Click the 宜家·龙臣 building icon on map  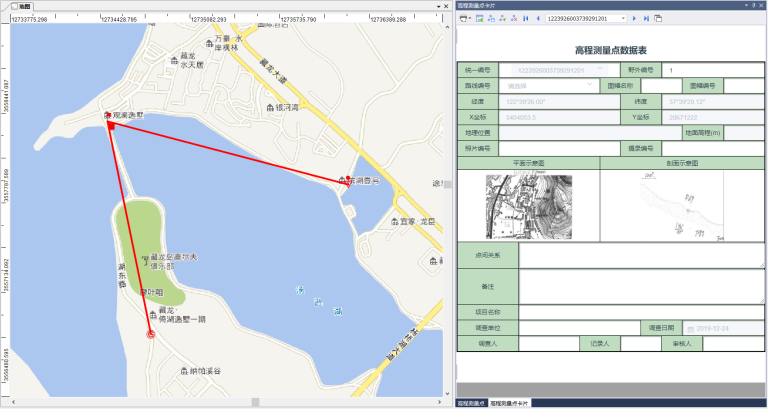pos(394,222)
